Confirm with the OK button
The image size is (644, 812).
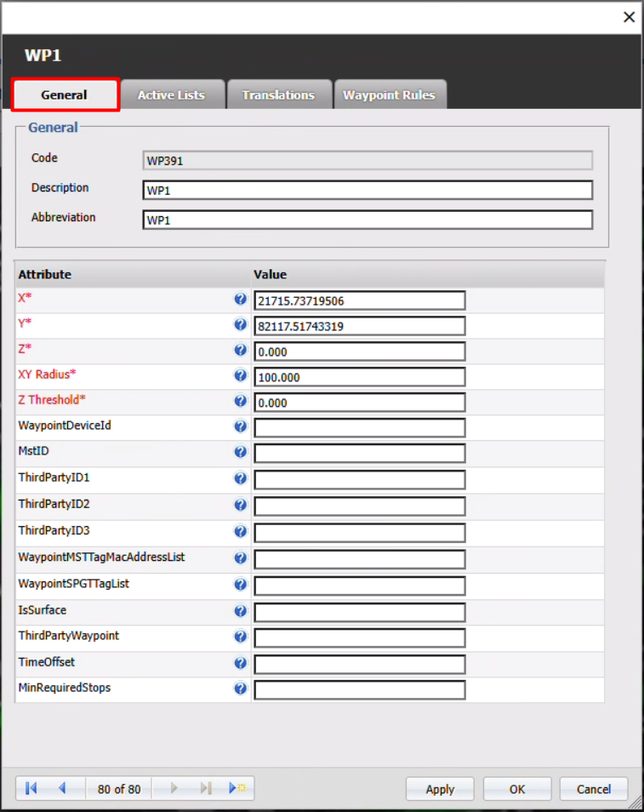click(x=517, y=789)
